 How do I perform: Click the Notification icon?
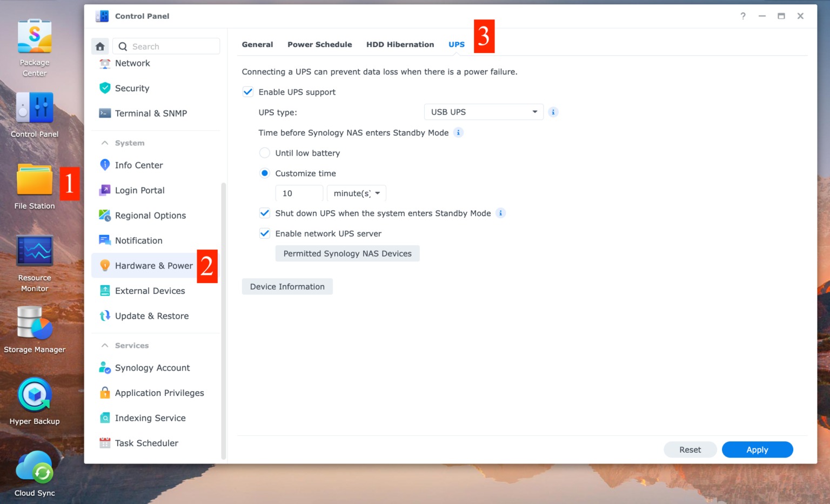[105, 240]
